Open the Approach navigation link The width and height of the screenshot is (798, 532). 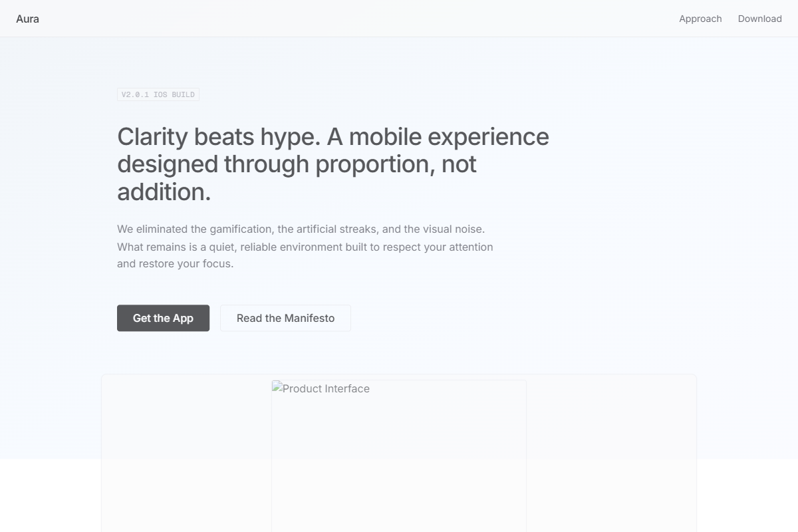point(700,19)
